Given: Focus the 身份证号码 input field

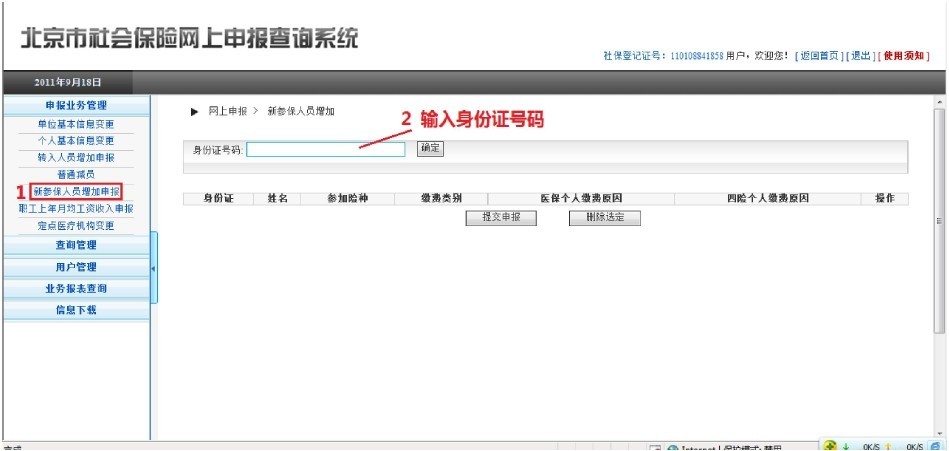Looking at the screenshot, I should (x=326, y=150).
